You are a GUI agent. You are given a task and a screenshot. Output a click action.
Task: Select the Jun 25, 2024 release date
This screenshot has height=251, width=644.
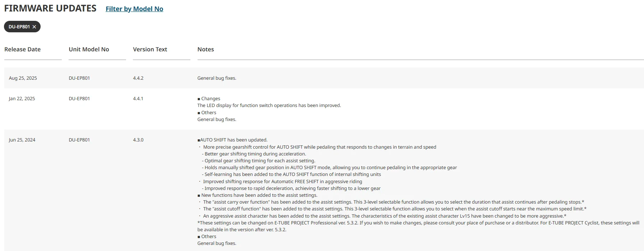22,140
